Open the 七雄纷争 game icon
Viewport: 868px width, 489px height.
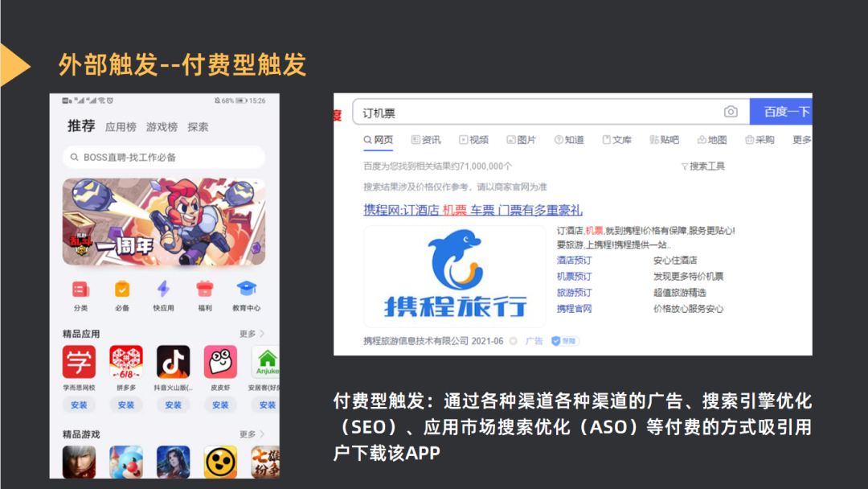click(x=265, y=462)
